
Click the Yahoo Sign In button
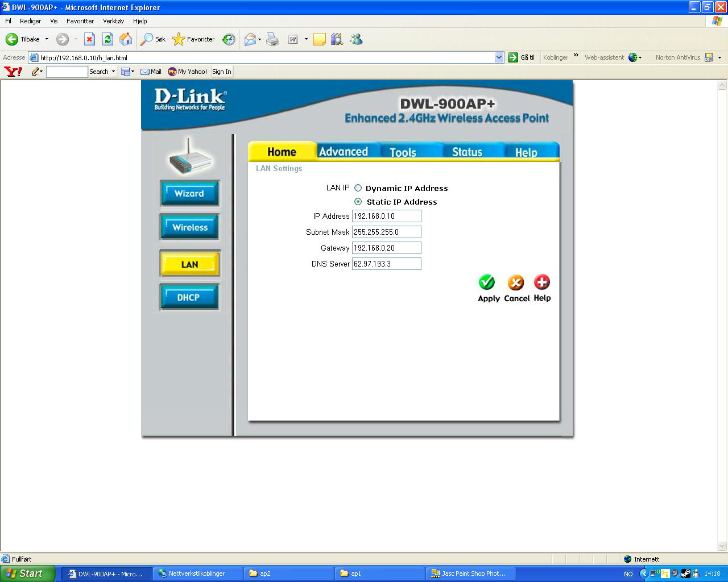pos(222,72)
